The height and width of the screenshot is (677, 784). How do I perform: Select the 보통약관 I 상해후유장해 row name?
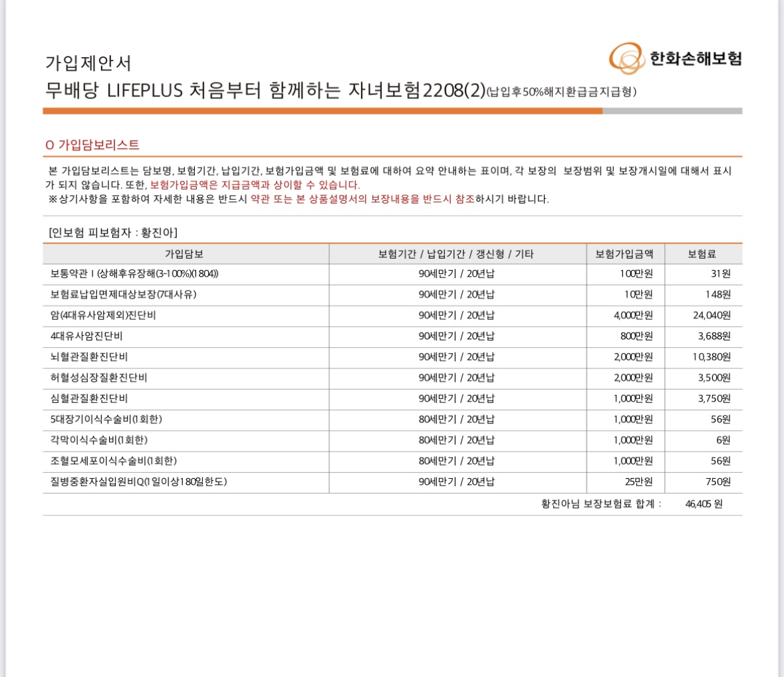pos(134,273)
